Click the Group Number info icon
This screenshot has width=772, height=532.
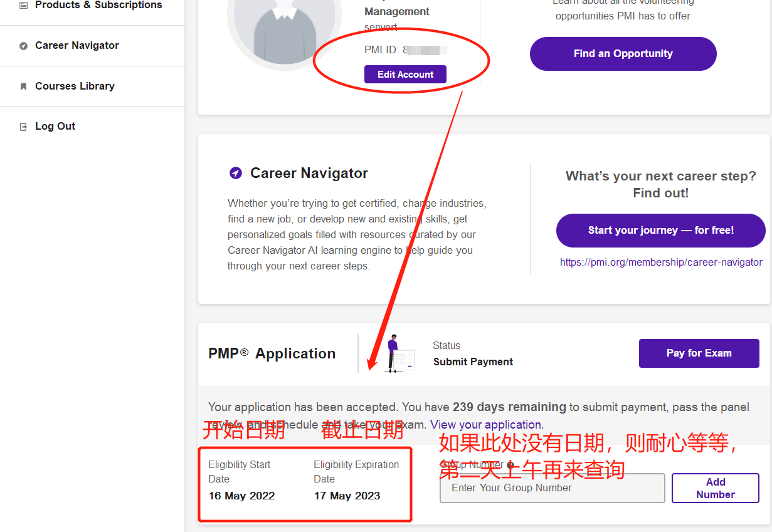(x=510, y=465)
